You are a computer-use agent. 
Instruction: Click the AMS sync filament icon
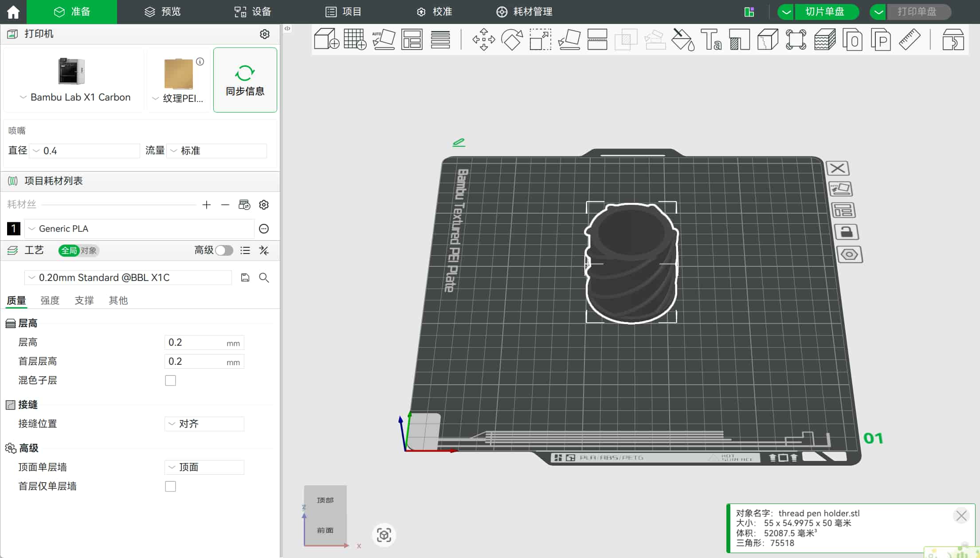point(244,205)
